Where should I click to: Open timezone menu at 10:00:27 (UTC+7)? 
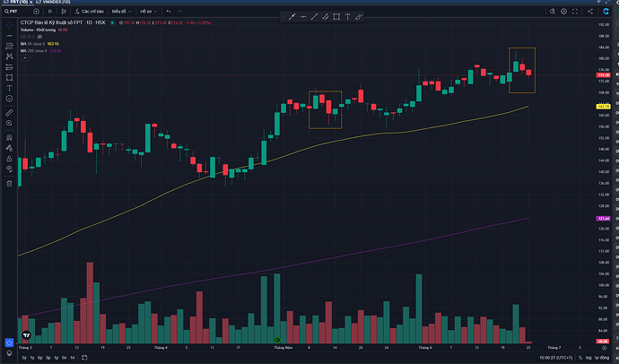pyautogui.click(x=556, y=358)
